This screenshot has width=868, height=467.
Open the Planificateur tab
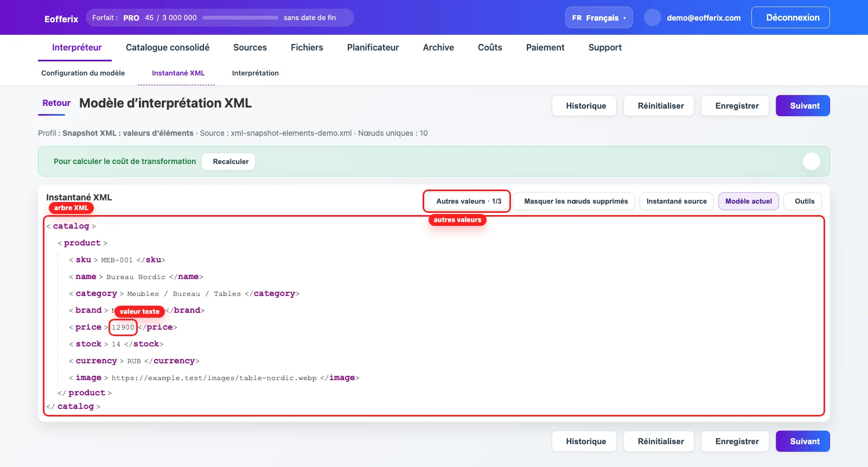(x=373, y=47)
